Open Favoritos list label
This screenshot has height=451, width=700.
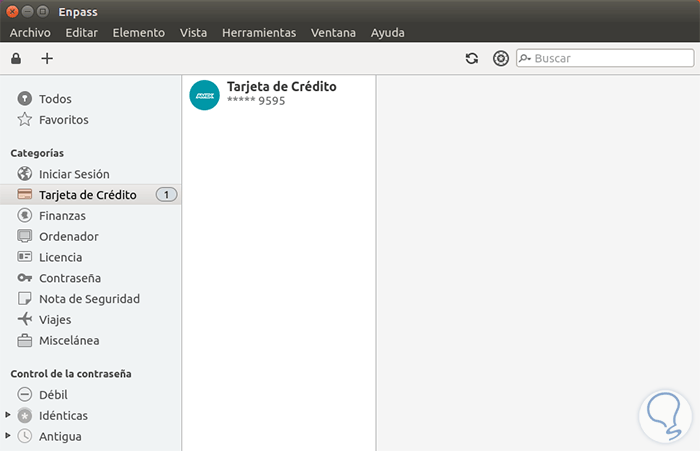tap(64, 120)
